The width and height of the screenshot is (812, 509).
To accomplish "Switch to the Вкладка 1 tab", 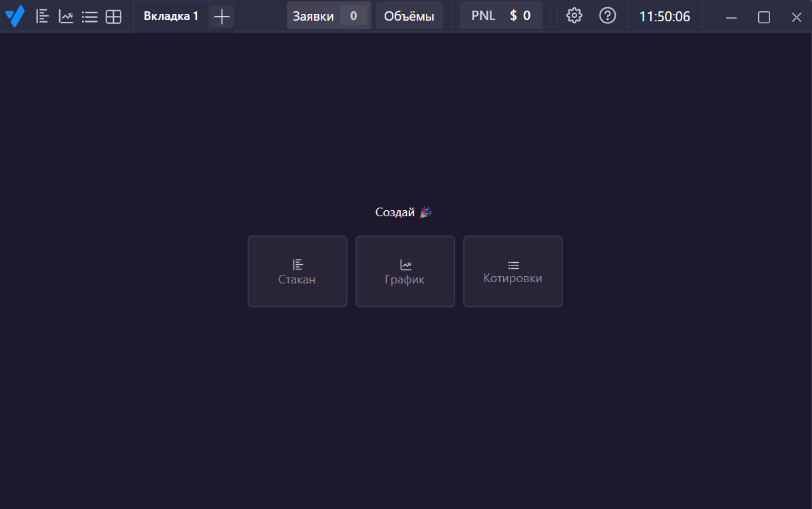I will click(171, 16).
